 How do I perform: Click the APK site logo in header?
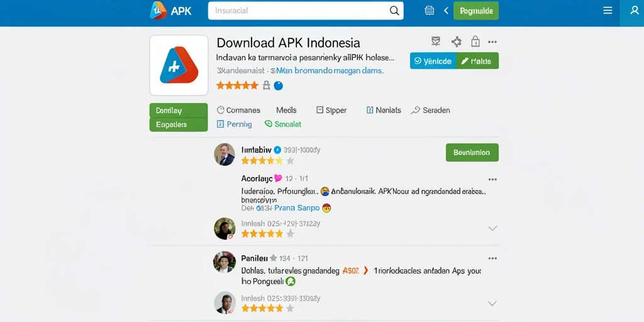click(170, 11)
